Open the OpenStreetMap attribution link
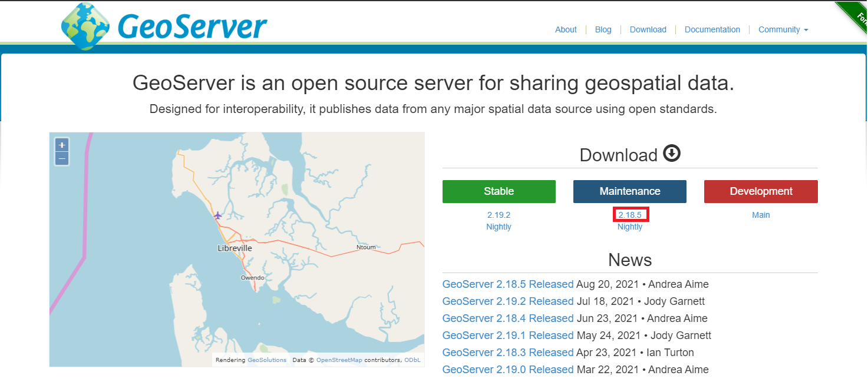Screen dimensions: 868x392 tap(339, 360)
